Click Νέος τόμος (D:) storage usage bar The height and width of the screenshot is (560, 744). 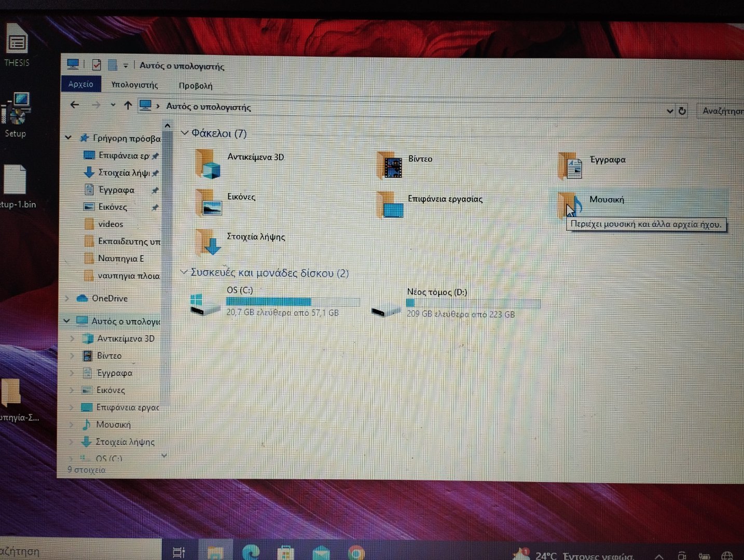[x=473, y=303]
